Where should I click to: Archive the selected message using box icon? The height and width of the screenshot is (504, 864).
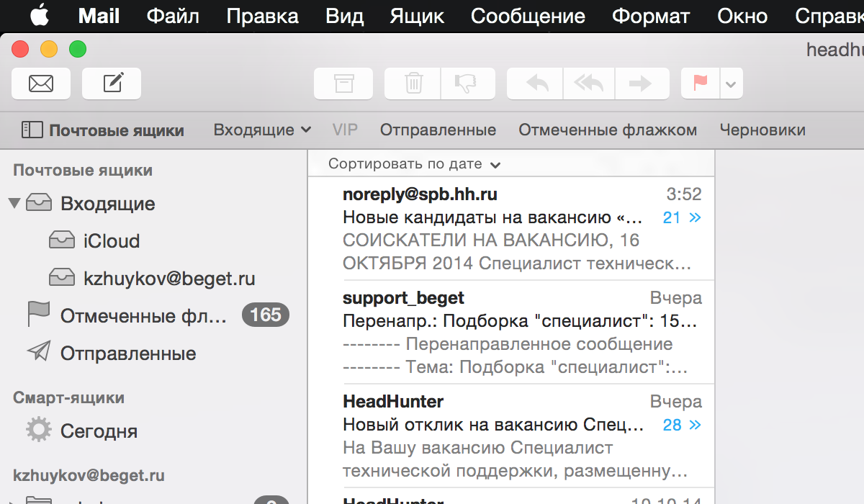(343, 84)
